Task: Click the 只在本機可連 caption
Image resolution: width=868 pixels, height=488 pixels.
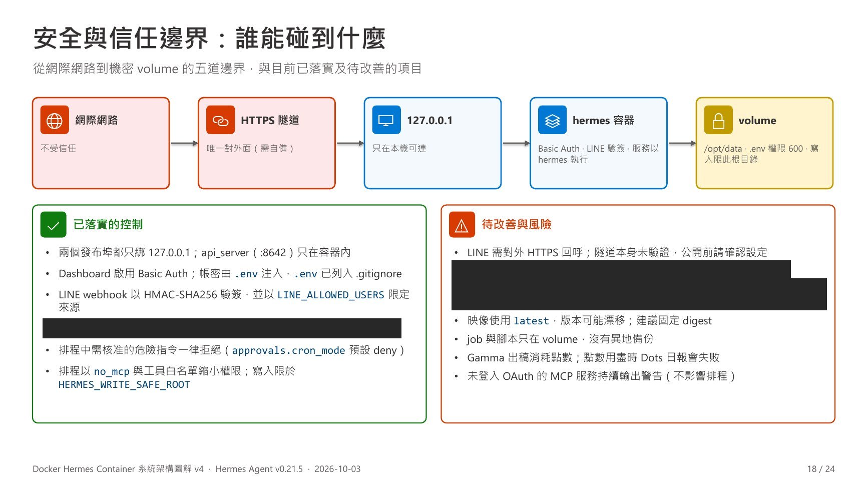Action: 399,148
